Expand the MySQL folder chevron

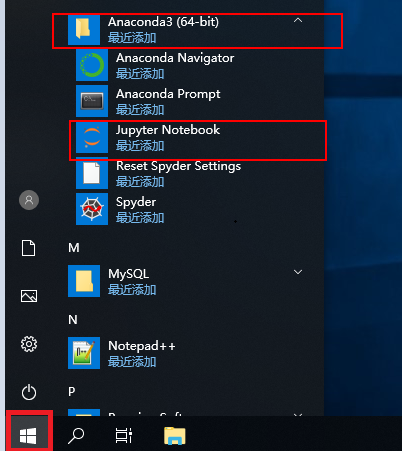[x=298, y=272]
